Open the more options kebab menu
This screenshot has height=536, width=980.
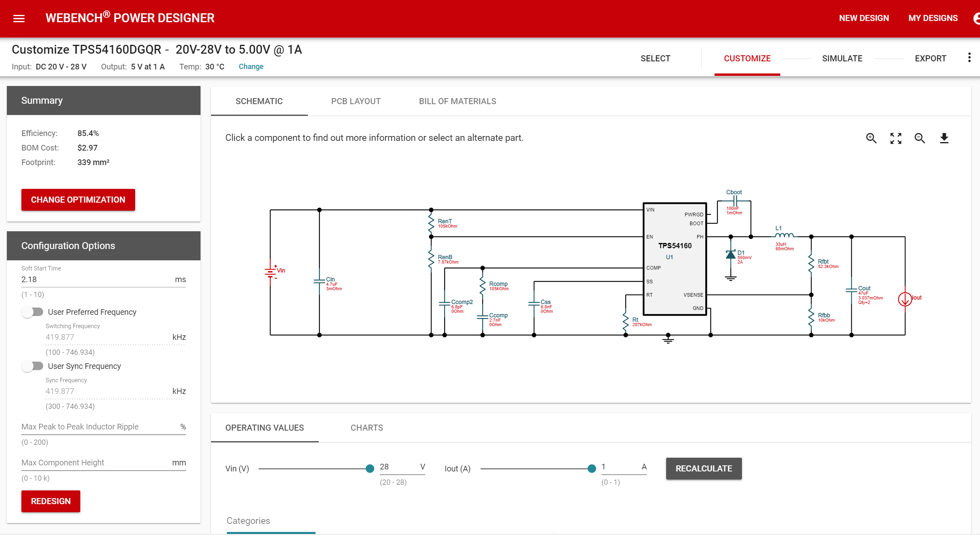969,58
